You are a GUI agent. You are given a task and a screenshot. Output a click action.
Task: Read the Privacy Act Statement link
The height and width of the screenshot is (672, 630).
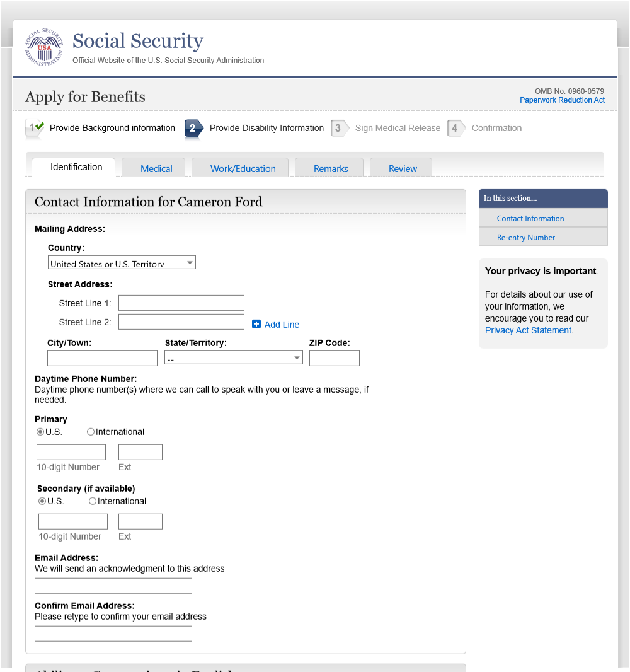529,330
